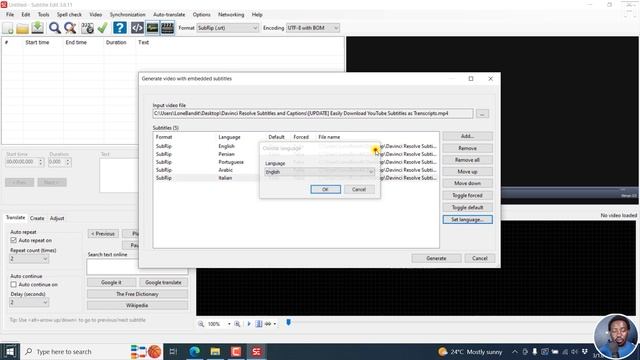Click the New subtitle toolbar icon
Viewport: 640px width, 360px height.
tap(8, 28)
